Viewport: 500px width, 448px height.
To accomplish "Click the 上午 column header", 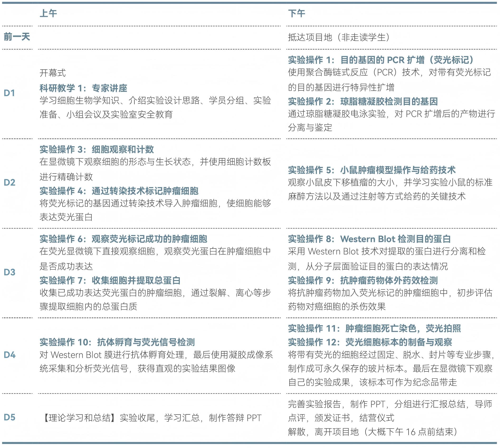I will 48,13.
